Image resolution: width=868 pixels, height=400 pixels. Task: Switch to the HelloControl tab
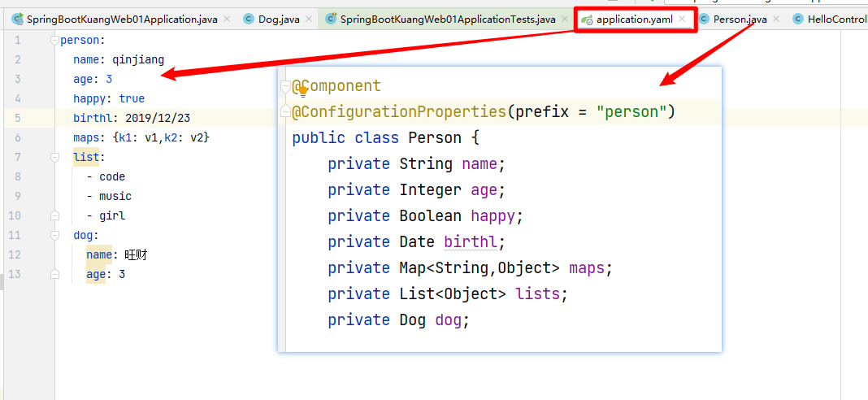(x=829, y=20)
